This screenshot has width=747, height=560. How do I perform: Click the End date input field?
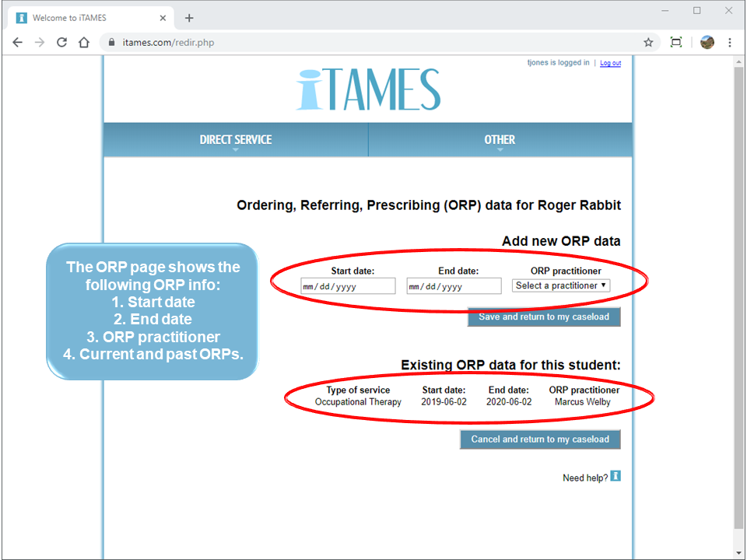tap(453, 285)
